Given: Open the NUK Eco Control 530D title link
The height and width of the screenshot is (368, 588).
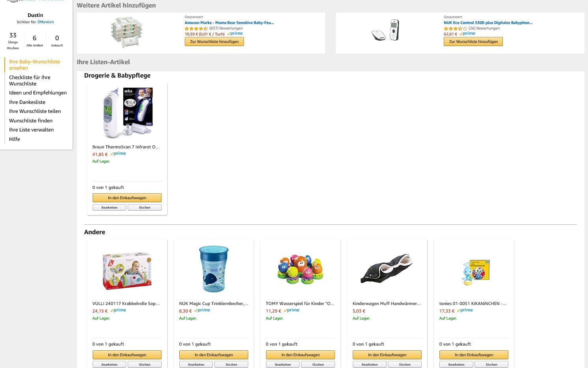Looking at the screenshot, I should [x=488, y=23].
